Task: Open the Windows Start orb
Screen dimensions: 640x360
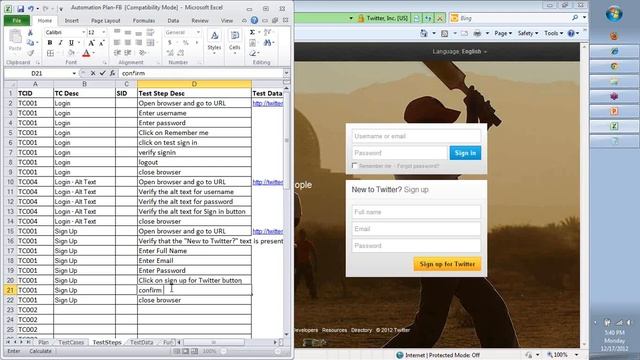Action: coord(614,14)
